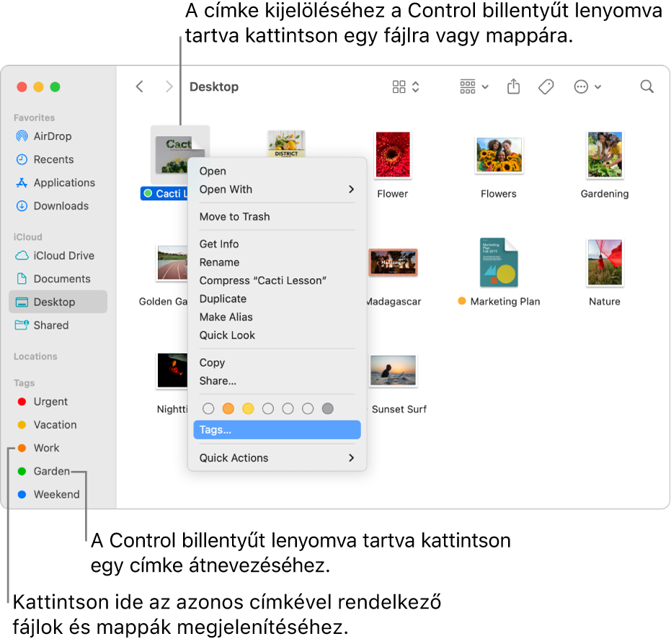Open the Group By grid dropdown
Image resolution: width=671 pixels, height=644 pixels.
(474, 87)
